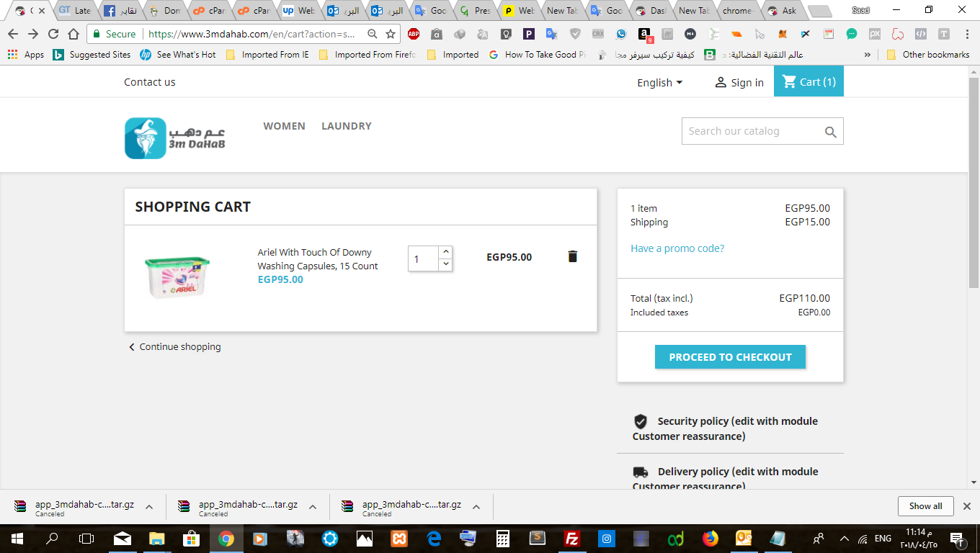980x553 pixels.
Task: Open Task View from the taskbar
Action: tap(86, 539)
